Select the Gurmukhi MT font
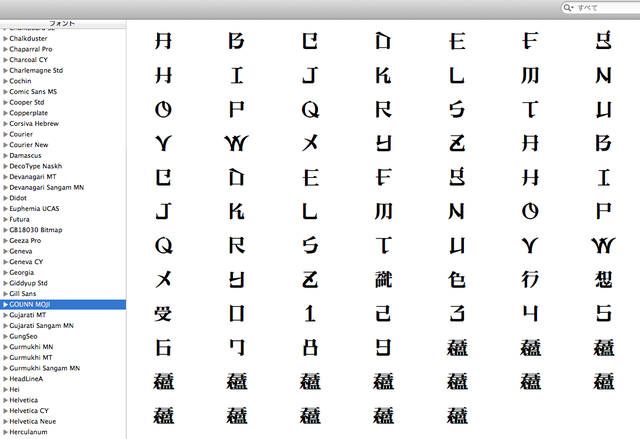640x439 pixels. pyautogui.click(x=31, y=357)
